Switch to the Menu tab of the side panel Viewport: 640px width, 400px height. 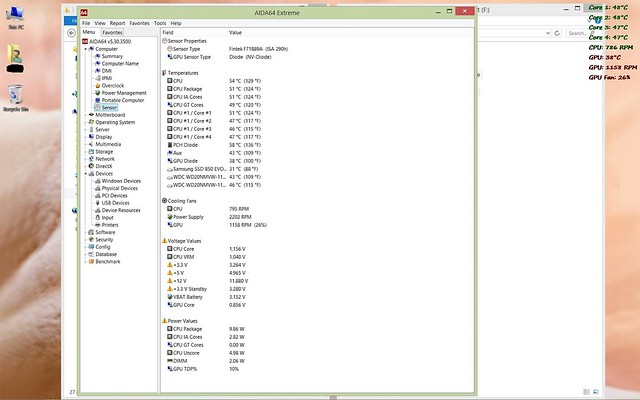(89, 32)
